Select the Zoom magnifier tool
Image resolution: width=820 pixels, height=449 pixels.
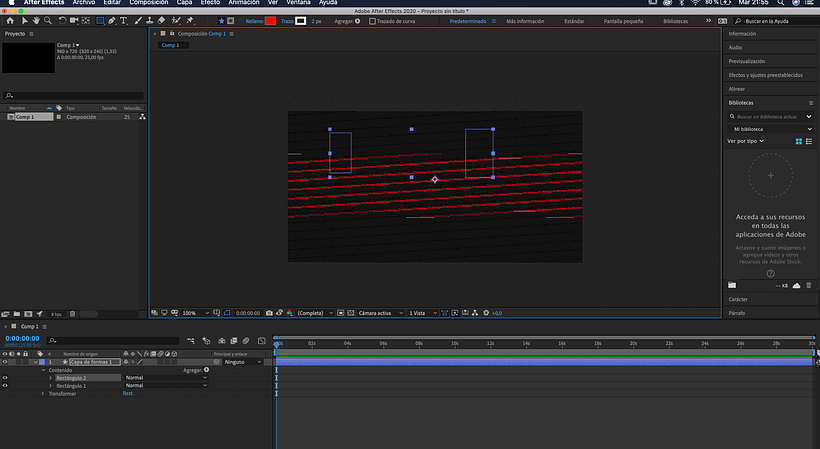click(x=48, y=21)
